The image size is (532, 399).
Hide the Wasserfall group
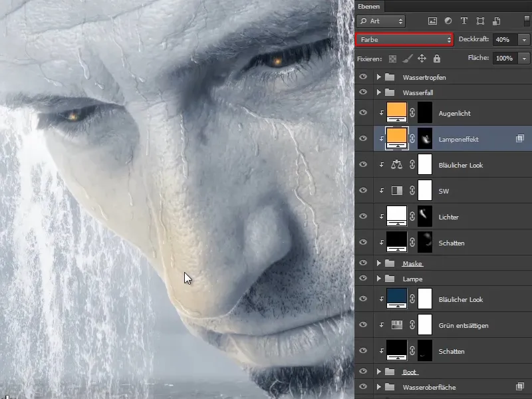[x=363, y=92]
